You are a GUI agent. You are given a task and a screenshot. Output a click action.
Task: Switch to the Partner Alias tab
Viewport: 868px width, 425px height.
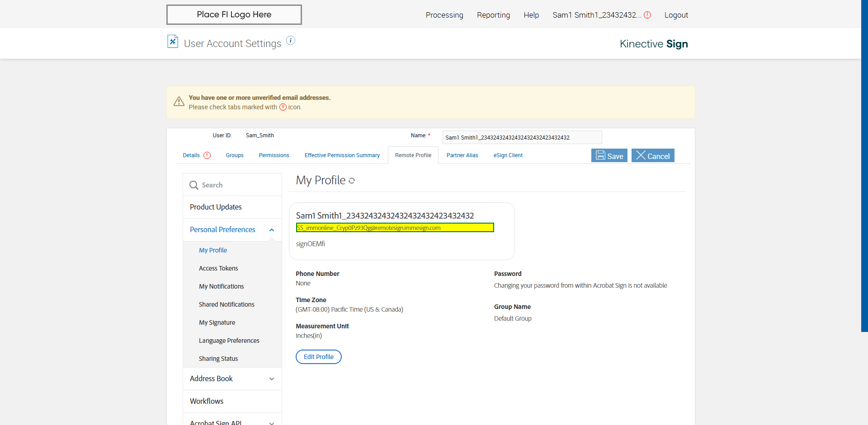point(462,155)
